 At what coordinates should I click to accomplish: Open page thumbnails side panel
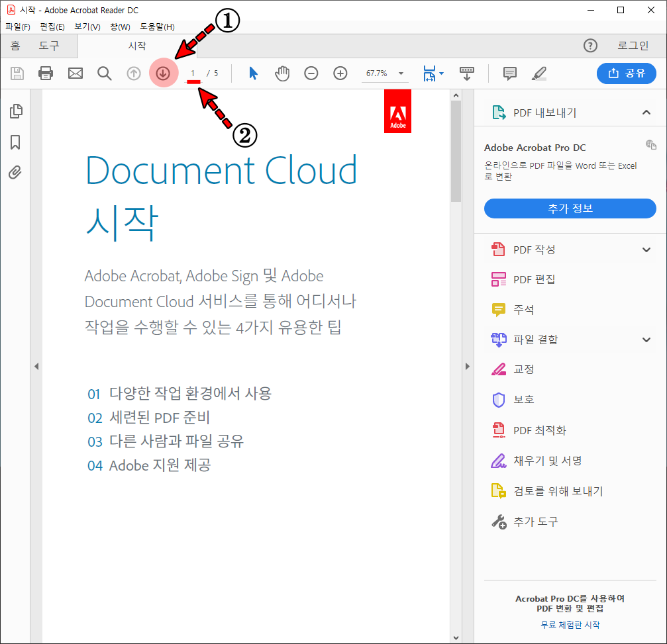[x=16, y=111]
